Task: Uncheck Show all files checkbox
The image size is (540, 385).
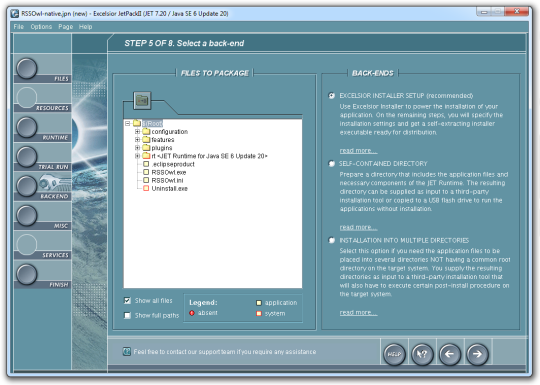Action: pyautogui.click(x=127, y=300)
